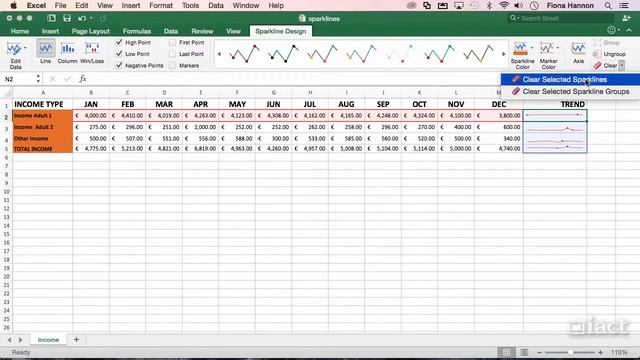Switch to the Insert ribbon tab
This screenshot has width=640, height=360.
click(50, 31)
